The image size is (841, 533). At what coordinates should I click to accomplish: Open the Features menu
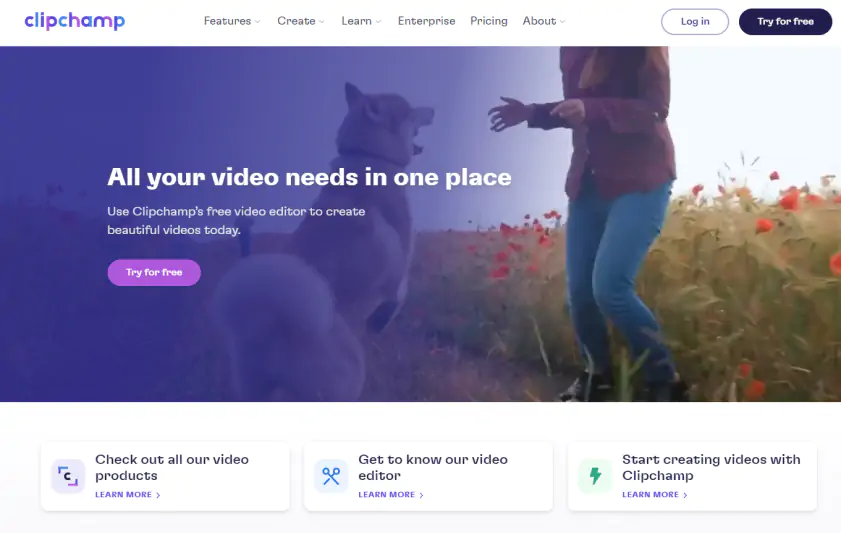[x=227, y=21]
